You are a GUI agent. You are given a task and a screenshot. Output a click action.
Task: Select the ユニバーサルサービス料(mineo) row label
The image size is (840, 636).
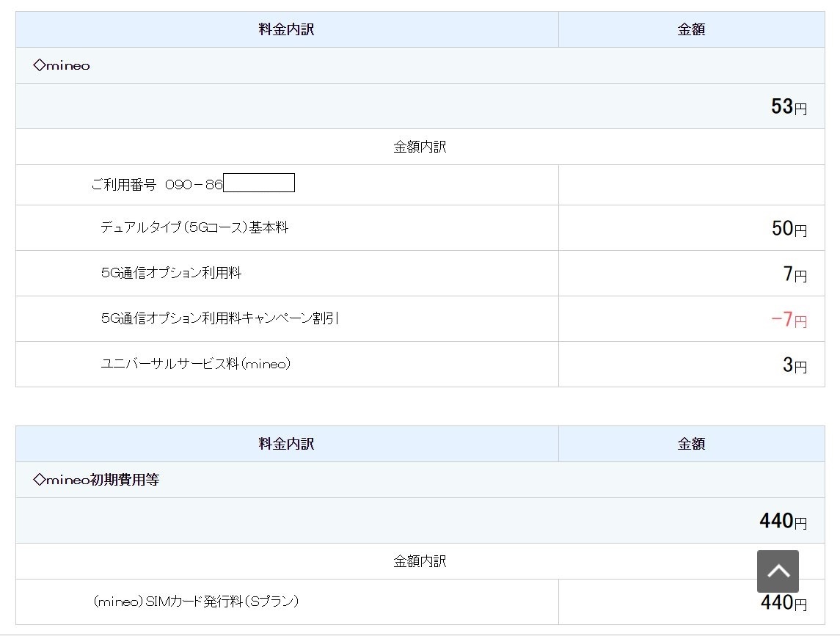(x=195, y=364)
